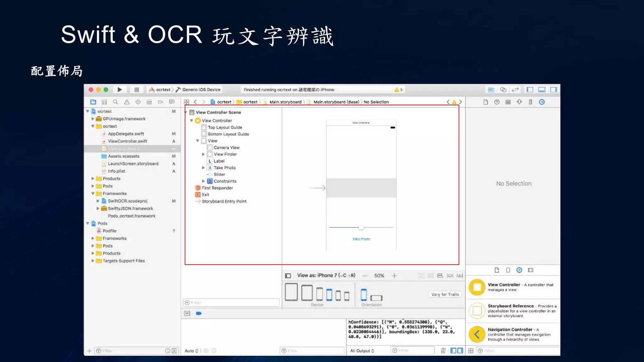644x362 pixels.
Task: Open the Identity inspector
Action: pyautogui.click(x=508, y=102)
